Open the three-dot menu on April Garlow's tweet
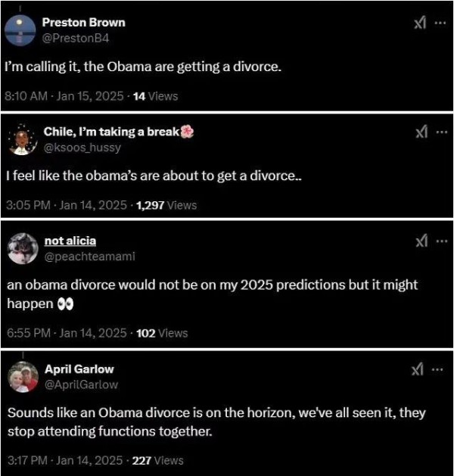 [x=437, y=369]
